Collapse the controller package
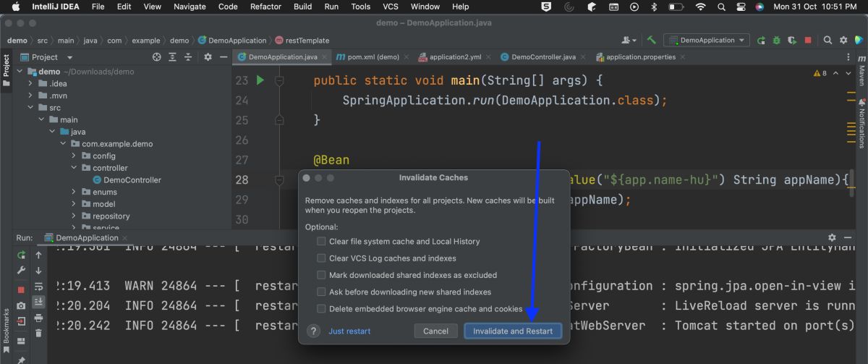 point(74,168)
